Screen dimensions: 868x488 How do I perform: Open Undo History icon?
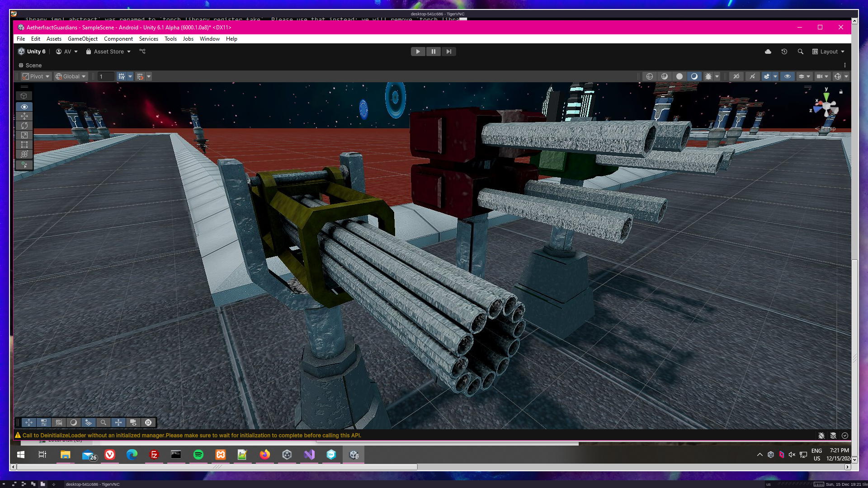[784, 52]
